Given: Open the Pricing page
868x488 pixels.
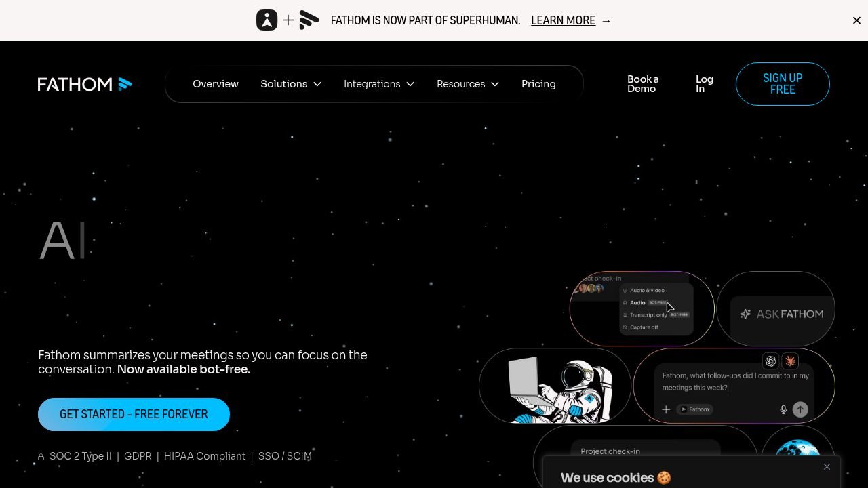Looking at the screenshot, I should click(538, 84).
